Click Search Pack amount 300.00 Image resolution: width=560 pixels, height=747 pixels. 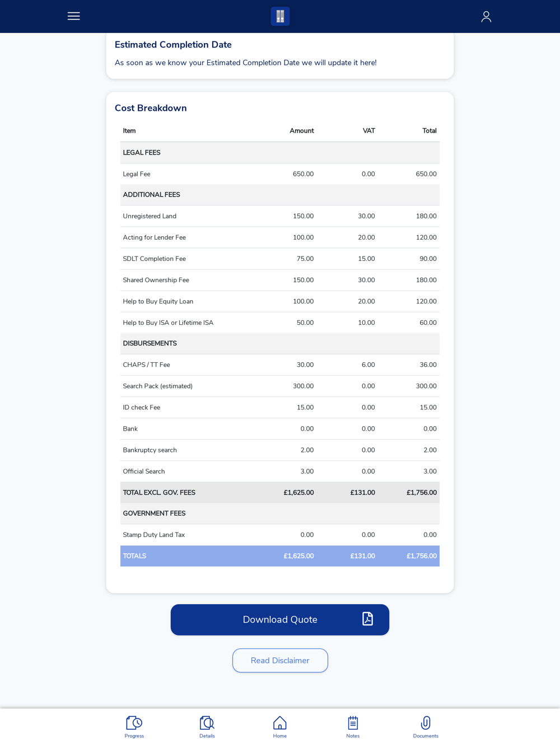pos(303,386)
